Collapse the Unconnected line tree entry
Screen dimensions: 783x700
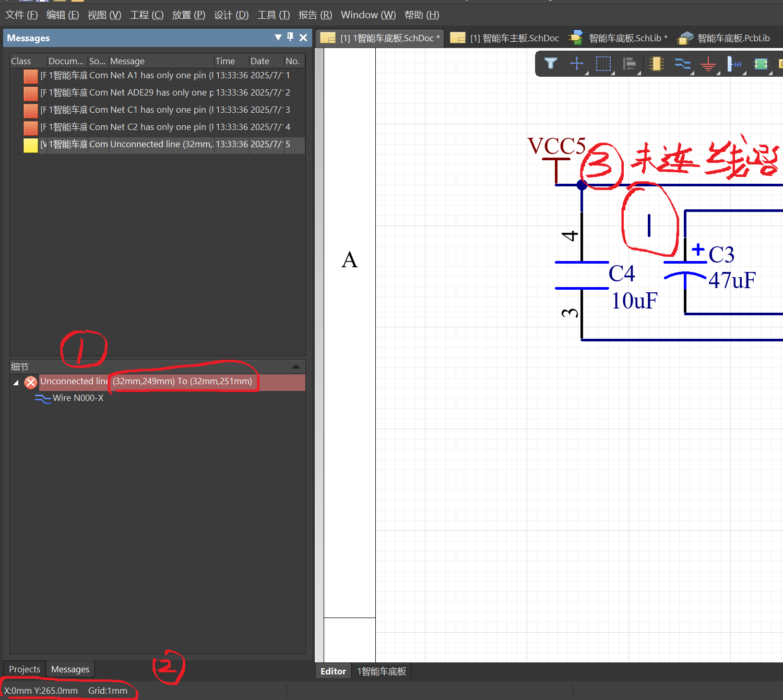pyautogui.click(x=16, y=382)
